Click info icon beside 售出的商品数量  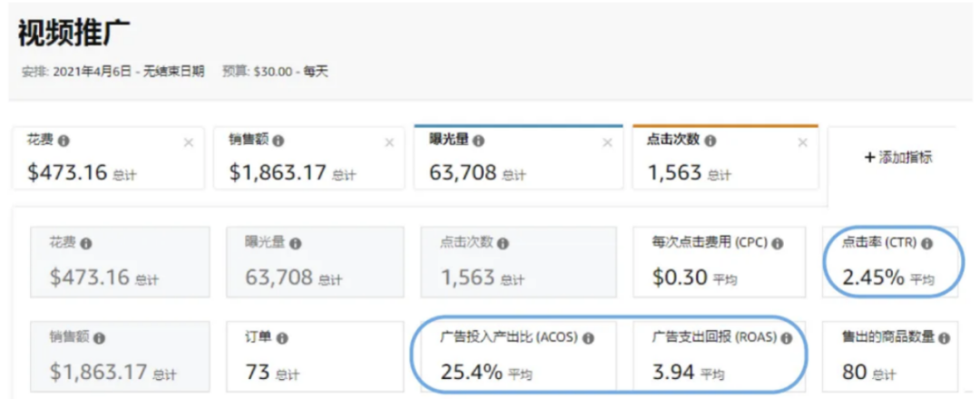point(944,338)
